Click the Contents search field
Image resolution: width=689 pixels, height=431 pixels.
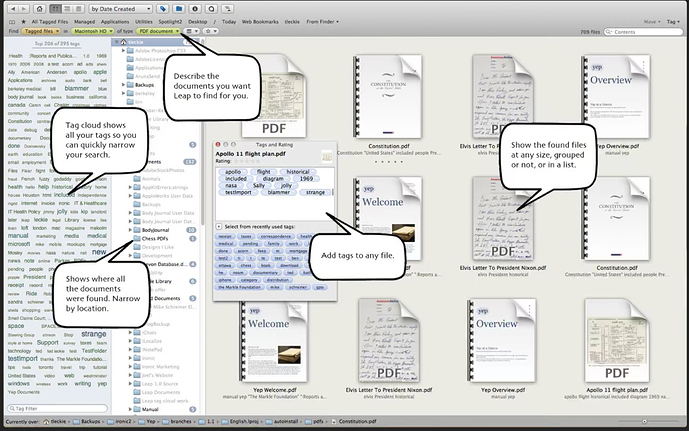644,32
